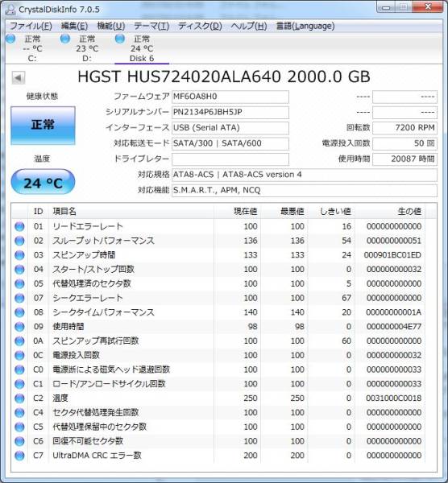This screenshot has width=448, height=483.
Task: Click raw value 000000004E77
Action: (x=394, y=327)
